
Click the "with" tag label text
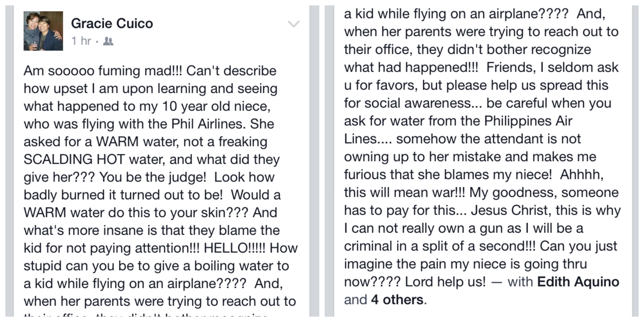pos(520,282)
